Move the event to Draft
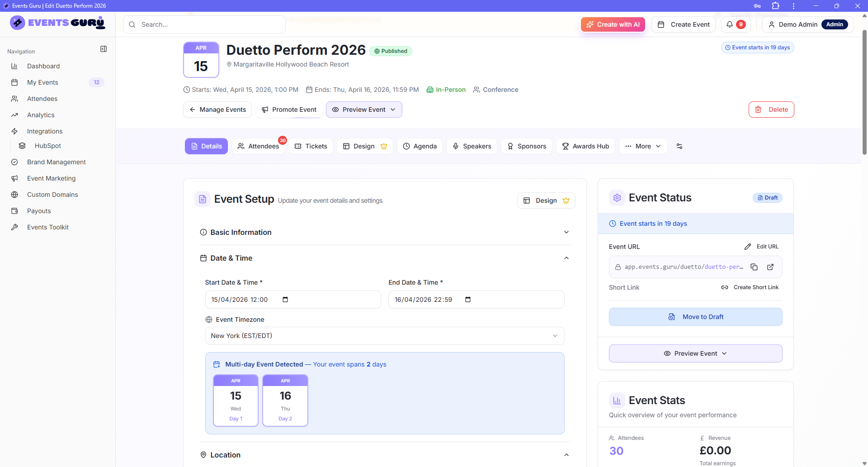Image resolution: width=868 pixels, height=467 pixels. pyautogui.click(x=696, y=317)
